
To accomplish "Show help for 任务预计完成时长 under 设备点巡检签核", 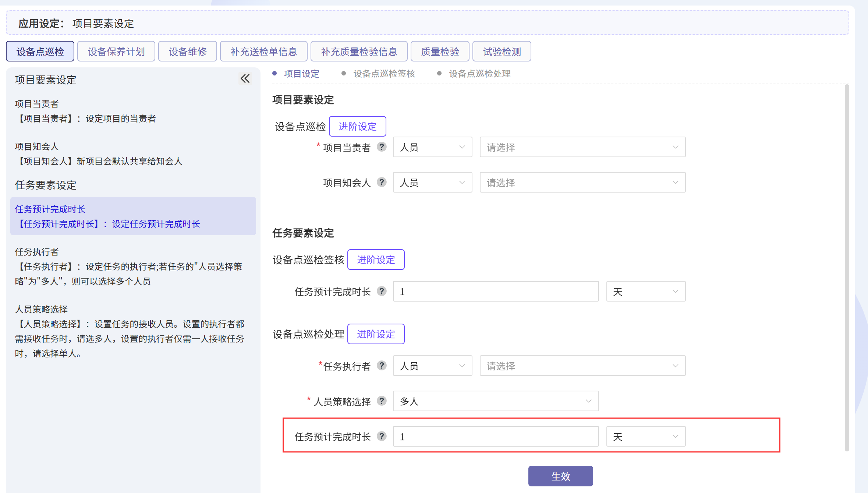I will click(382, 291).
